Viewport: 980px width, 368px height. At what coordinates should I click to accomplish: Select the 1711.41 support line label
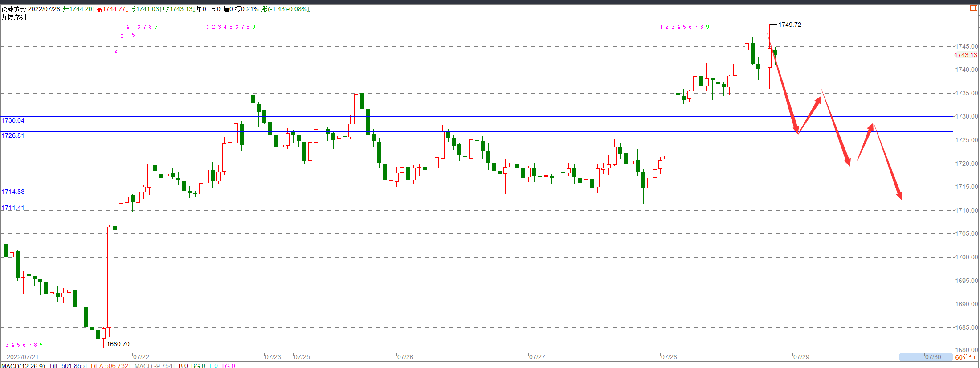13,208
